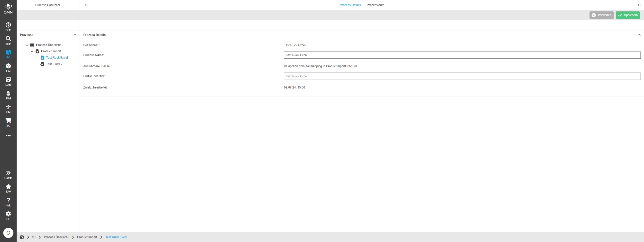Focus the Prozess Name input field

point(462,55)
